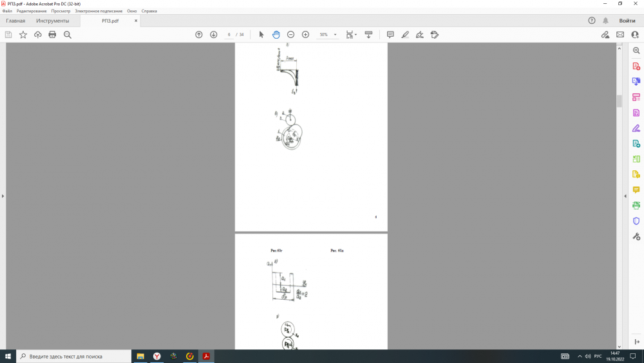644x363 pixels.
Task: Zoom in with plus button
Action: [305, 35]
